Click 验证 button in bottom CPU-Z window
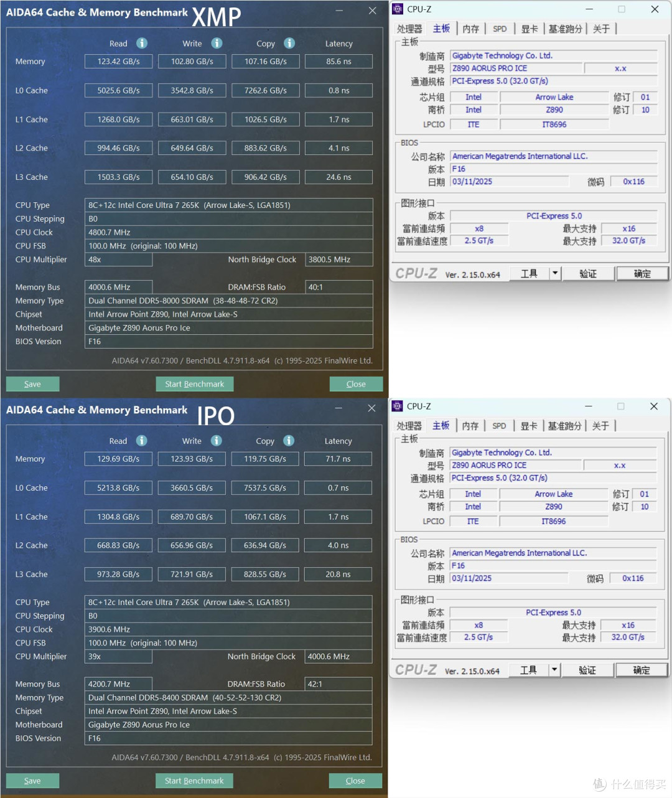672x798 pixels. pos(587,670)
